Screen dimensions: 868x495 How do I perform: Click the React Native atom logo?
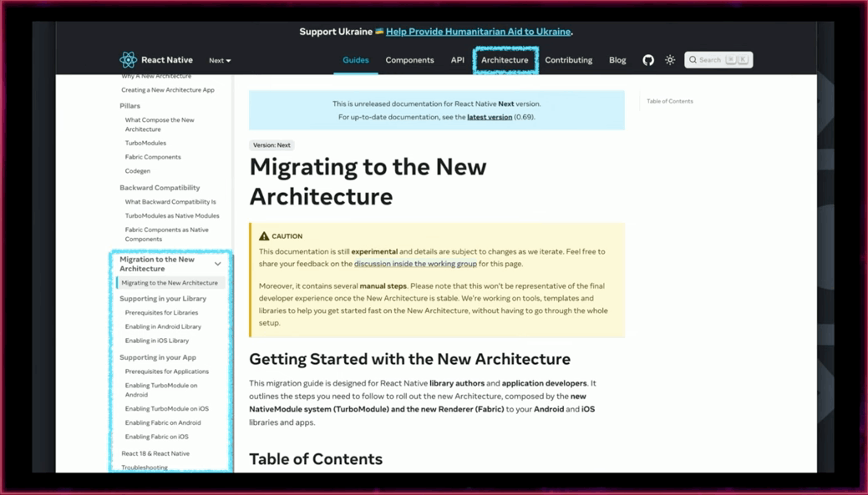[x=129, y=60]
